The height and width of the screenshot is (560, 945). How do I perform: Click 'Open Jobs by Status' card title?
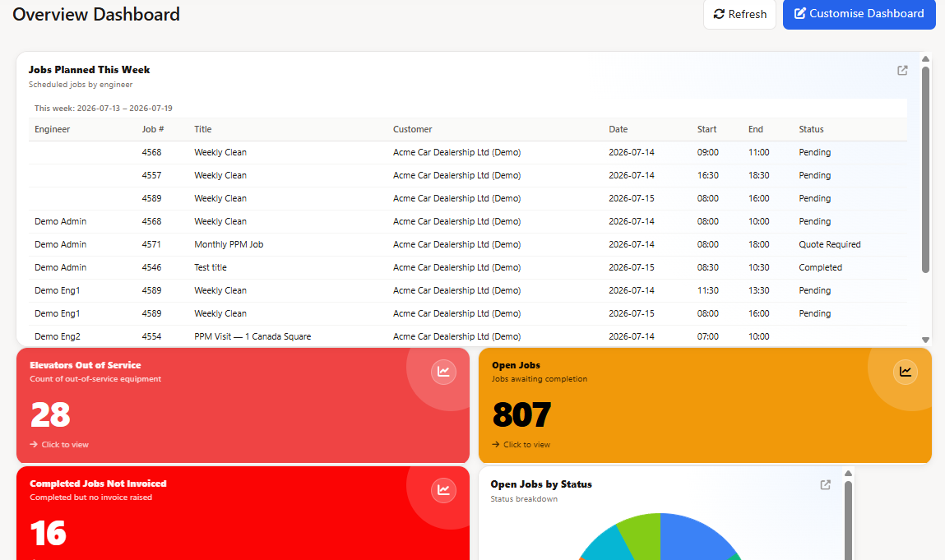(x=541, y=484)
